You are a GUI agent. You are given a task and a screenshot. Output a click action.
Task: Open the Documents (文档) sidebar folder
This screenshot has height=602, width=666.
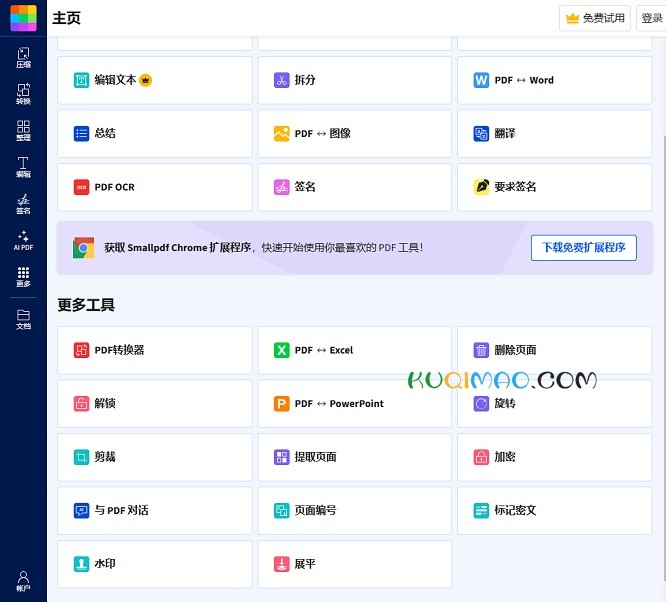point(23,319)
